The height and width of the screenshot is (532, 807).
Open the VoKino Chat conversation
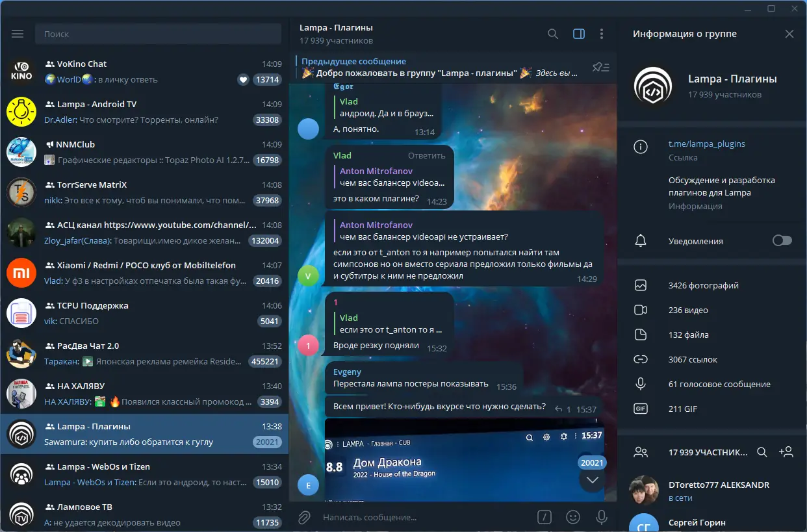click(x=144, y=71)
